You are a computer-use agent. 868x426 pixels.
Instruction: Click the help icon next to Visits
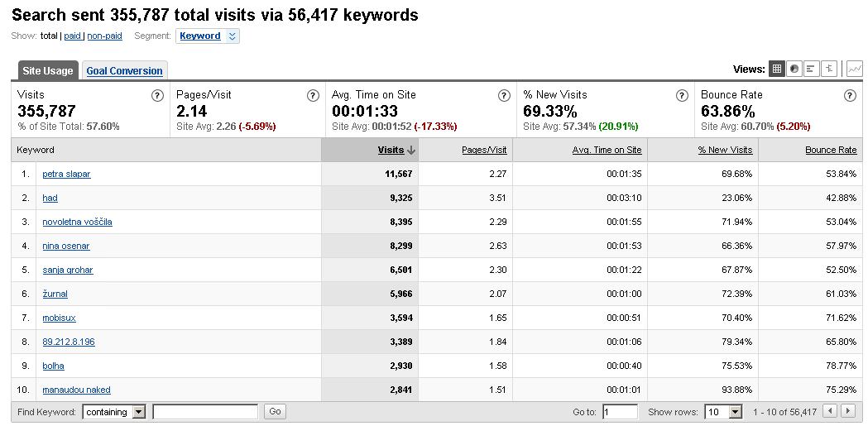pos(157,95)
